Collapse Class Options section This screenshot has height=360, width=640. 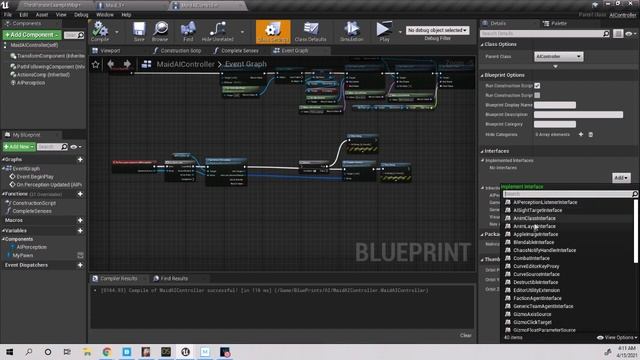pyautogui.click(x=482, y=44)
